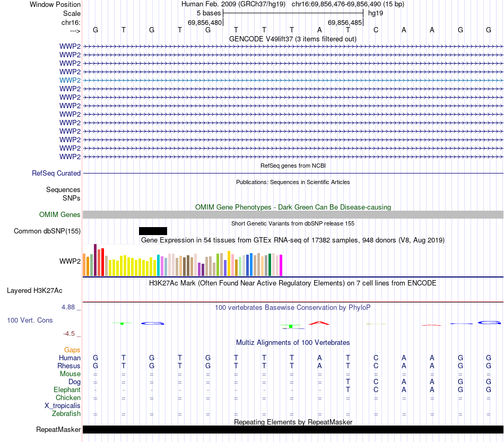Select the chr16:69,856,476-69,856,490 position text

pyautogui.click(x=336, y=4)
